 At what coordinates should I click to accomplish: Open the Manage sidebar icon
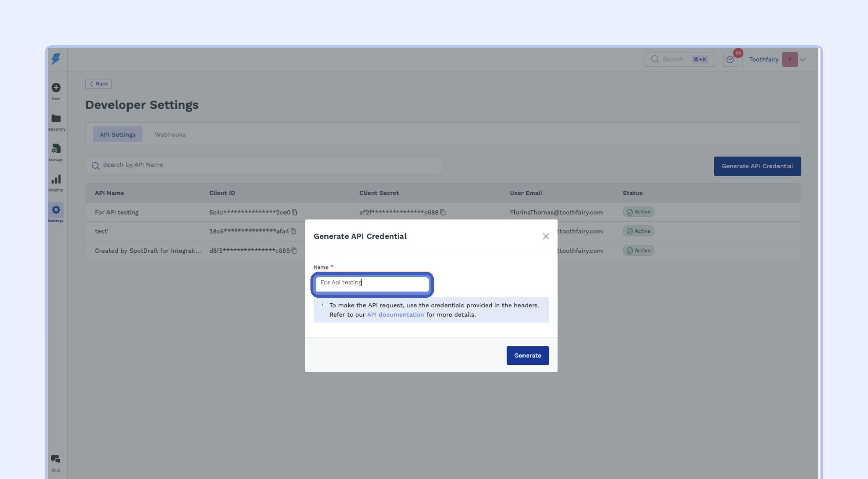[56, 149]
